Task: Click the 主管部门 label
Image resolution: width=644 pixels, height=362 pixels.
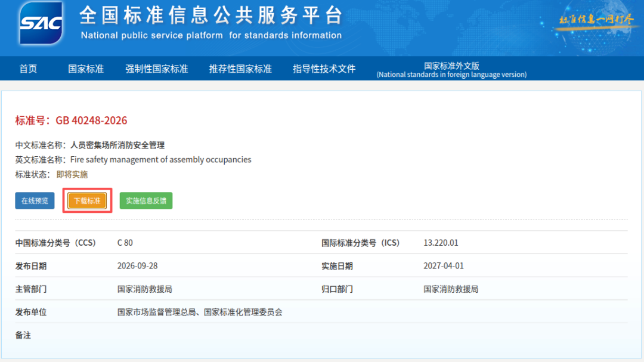Action: coord(31,289)
